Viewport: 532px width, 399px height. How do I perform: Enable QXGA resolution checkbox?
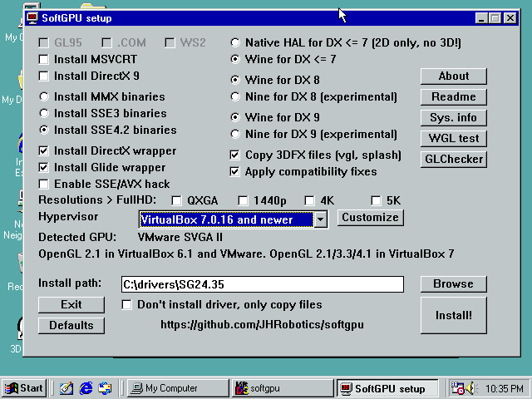(177, 201)
